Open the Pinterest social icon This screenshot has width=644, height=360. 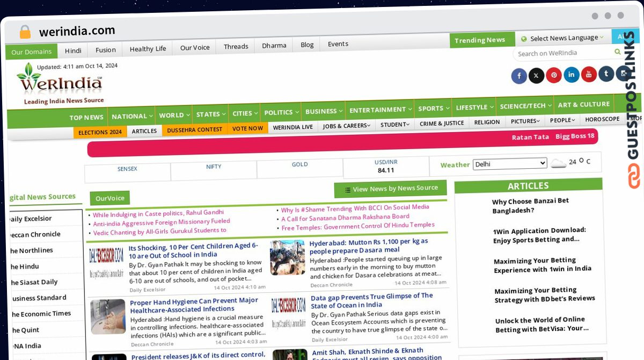(x=554, y=75)
